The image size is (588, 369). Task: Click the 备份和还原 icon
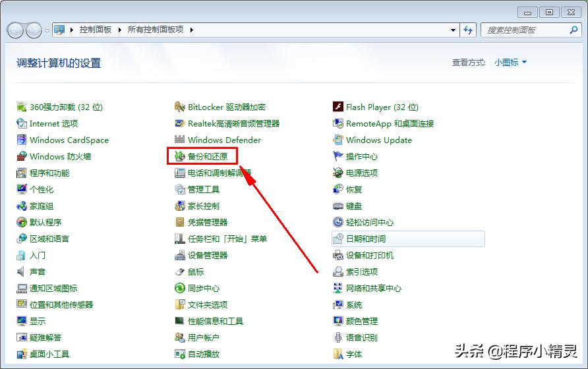[180, 156]
